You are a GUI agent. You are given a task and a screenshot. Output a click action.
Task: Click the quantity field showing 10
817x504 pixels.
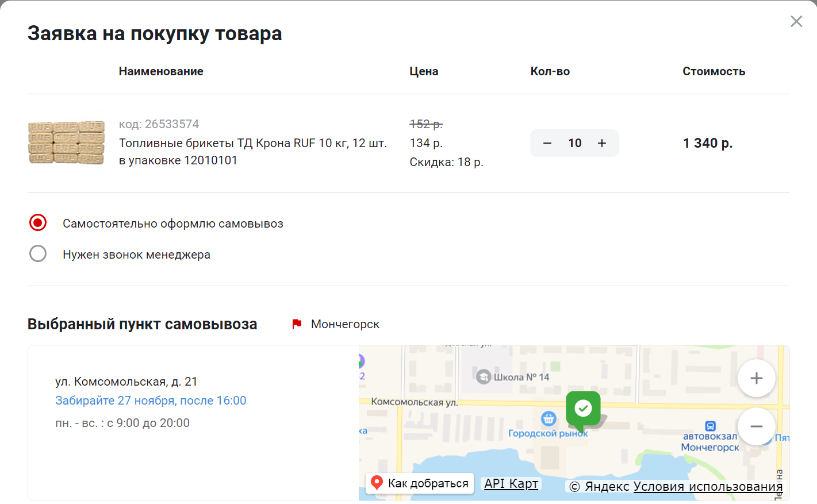point(574,143)
